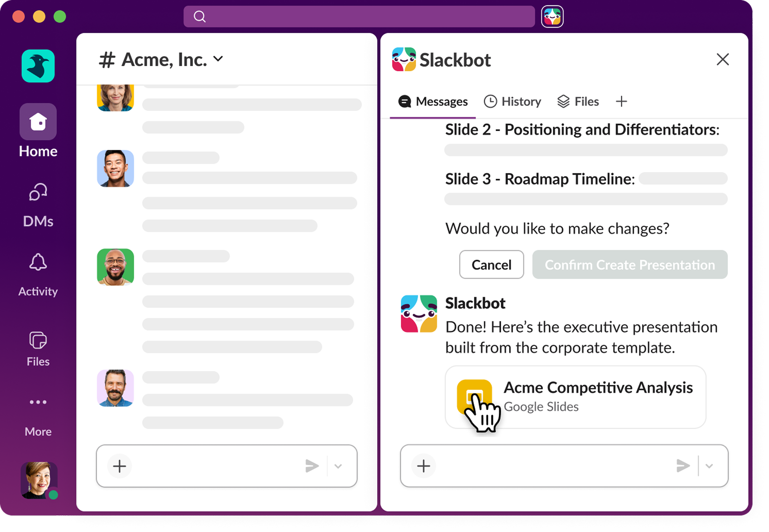Send the message in channel composer
Viewport: 769px width, 532px height.
(x=312, y=466)
